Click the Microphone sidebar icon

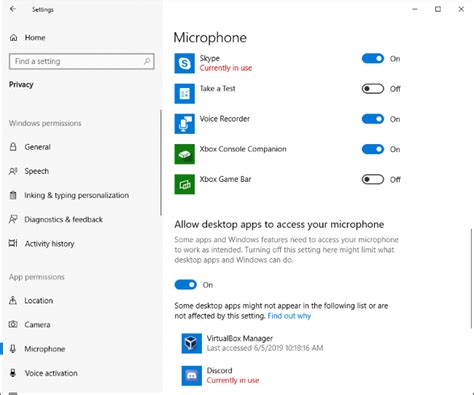pos(13,349)
